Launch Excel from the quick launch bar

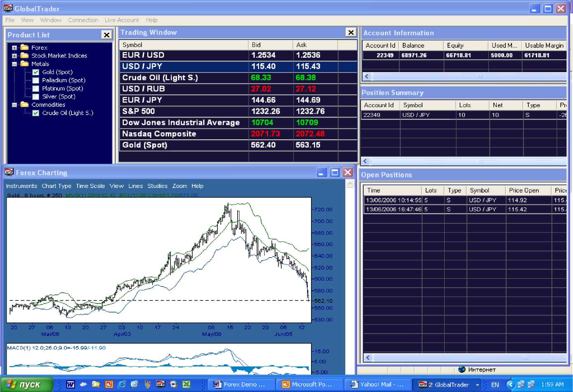pyautogui.click(x=186, y=384)
